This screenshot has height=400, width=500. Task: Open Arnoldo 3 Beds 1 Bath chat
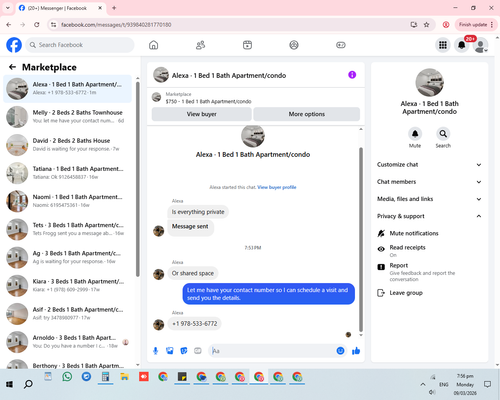67,342
